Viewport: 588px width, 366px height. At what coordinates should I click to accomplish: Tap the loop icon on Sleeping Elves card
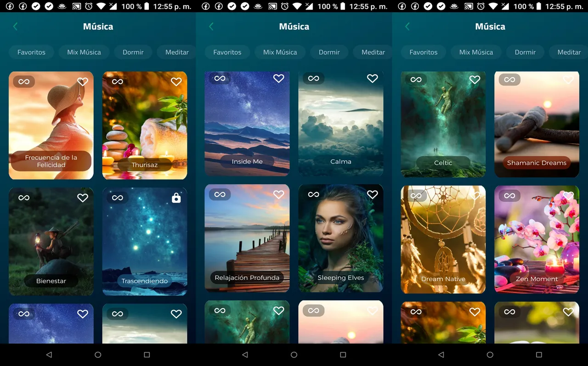coord(314,195)
